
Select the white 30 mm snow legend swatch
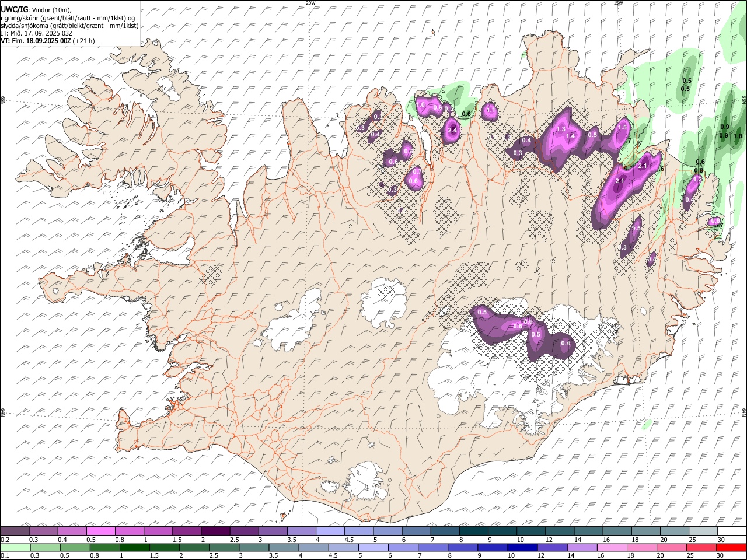point(732,531)
